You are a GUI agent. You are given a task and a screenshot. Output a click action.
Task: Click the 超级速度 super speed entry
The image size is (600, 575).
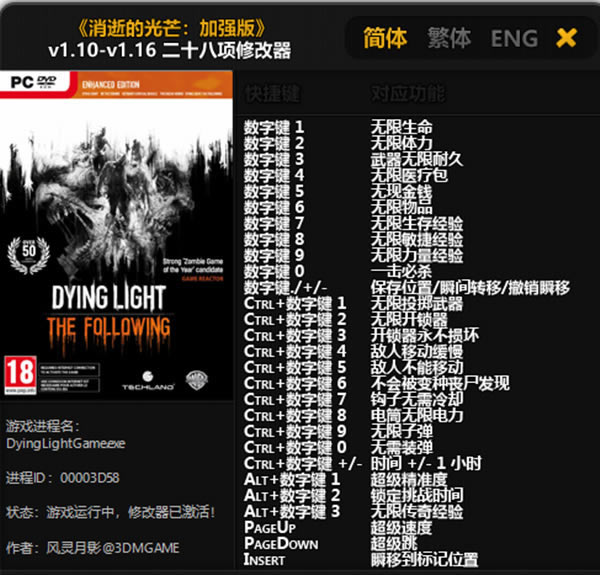pos(402,527)
